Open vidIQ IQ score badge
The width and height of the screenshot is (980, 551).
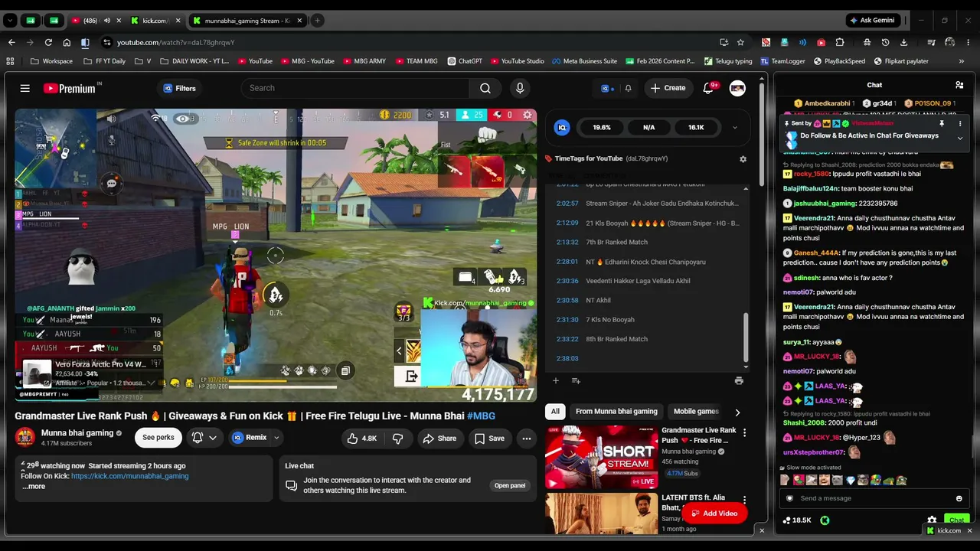pos(563,128)
